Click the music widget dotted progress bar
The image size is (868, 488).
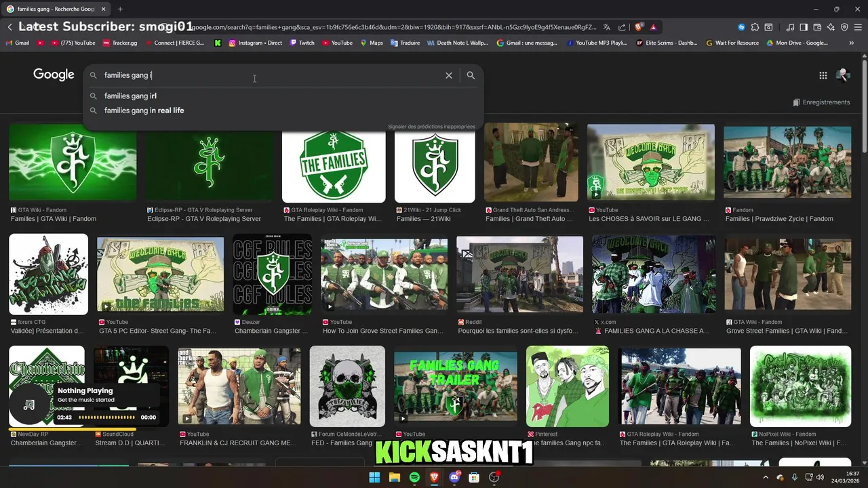[x=106, y=418]
